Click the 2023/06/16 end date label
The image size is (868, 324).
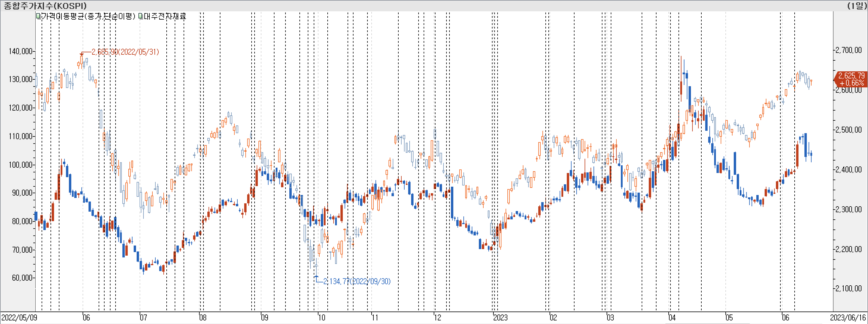point(848,317)
